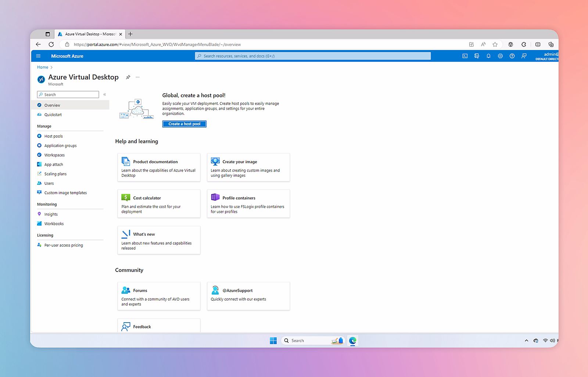Select Host pools in the sidebar
Image resolution: width=588 pixels, height=377 pixels.
[x=53, y=136]
